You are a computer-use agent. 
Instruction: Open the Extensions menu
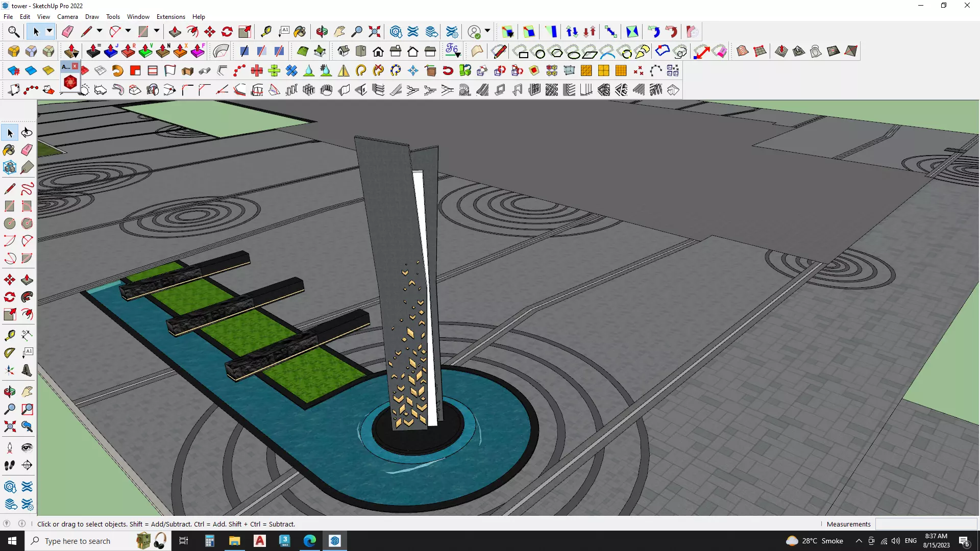point(170,17)
